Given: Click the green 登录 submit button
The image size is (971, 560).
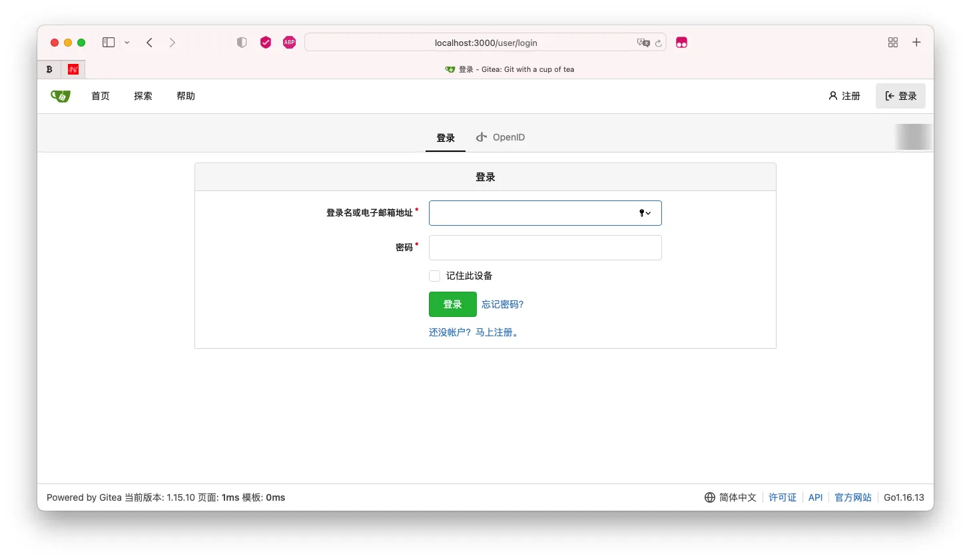Looking at the screenshot, I should click(x=453, y=304).
